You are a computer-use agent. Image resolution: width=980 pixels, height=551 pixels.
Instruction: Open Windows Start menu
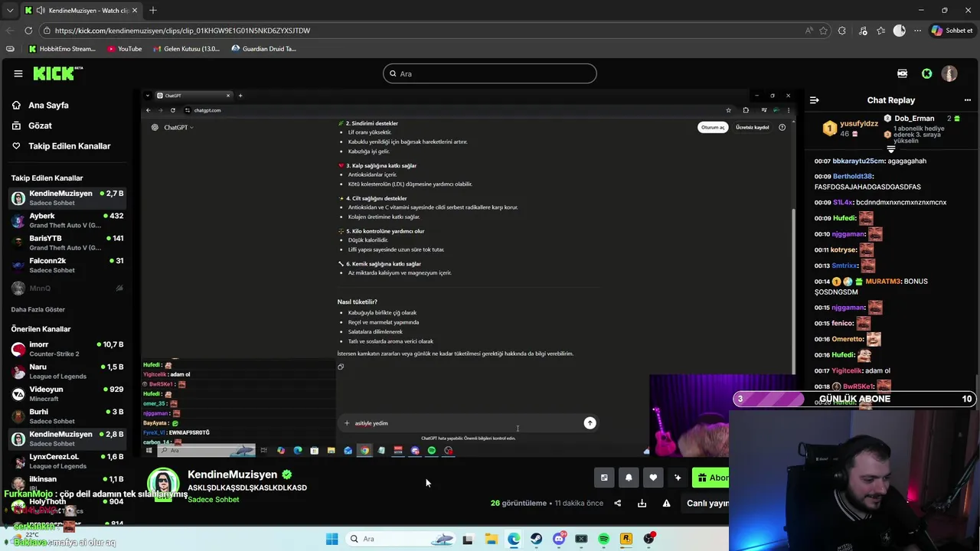[332, 539]
